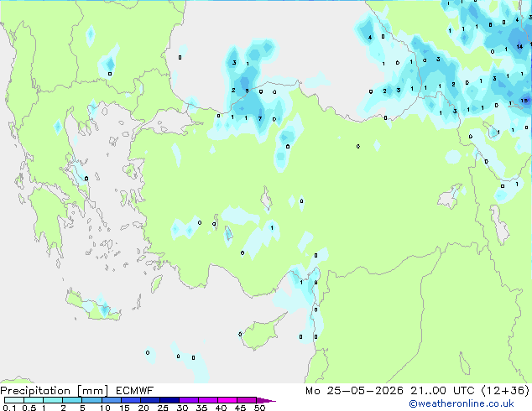Click the '30' legend scale label
The image size is (532, 411).
pyautogui.click(x=182, y=408)
